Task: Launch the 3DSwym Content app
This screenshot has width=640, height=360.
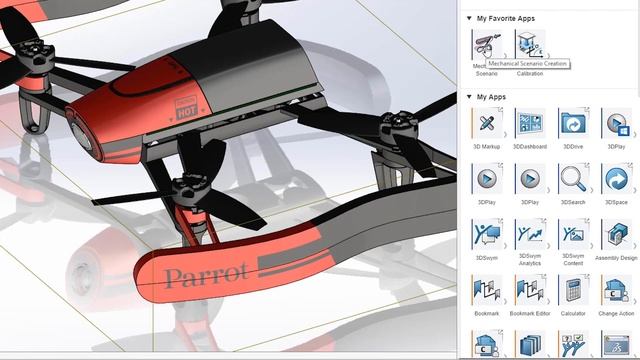Action: click(x=573, y=234)
